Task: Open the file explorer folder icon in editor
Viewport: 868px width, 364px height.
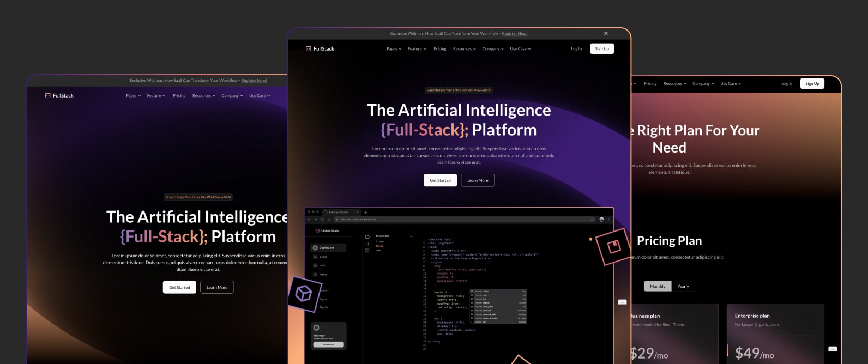Action: (x=367, y=237)
